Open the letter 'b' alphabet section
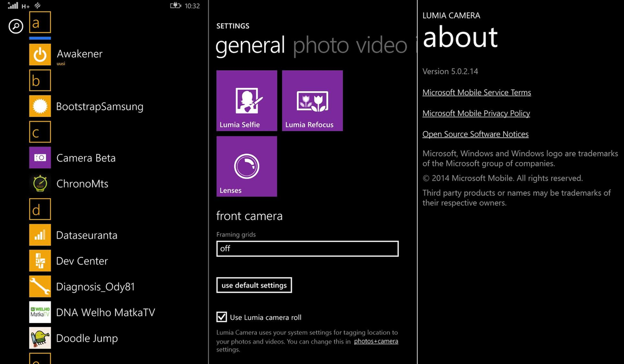This screenshot has width=624, height=364. 40,80
